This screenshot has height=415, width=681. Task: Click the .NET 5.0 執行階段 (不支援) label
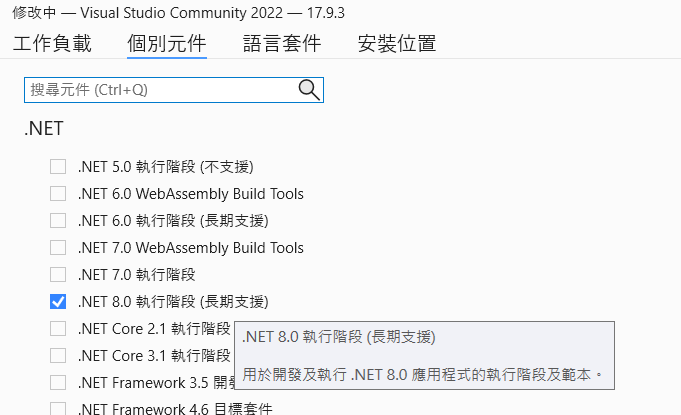pos(165,167)
